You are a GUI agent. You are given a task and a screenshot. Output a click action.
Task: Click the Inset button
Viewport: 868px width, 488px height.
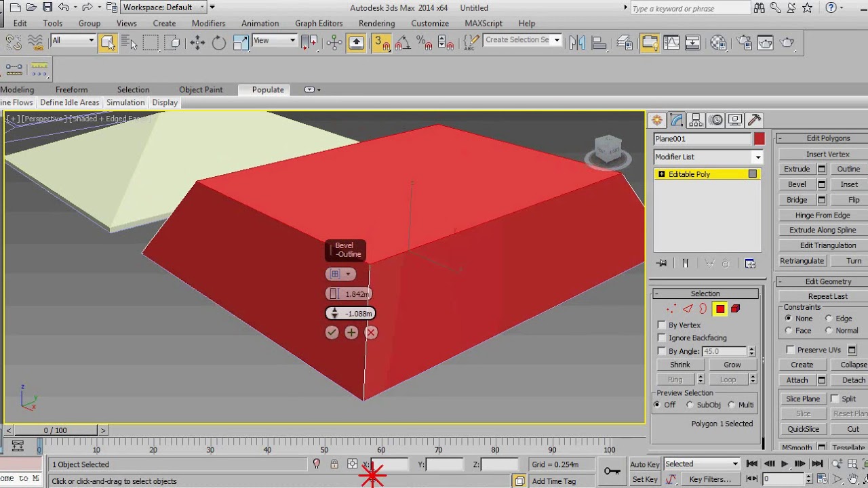(x=849, y=184)
